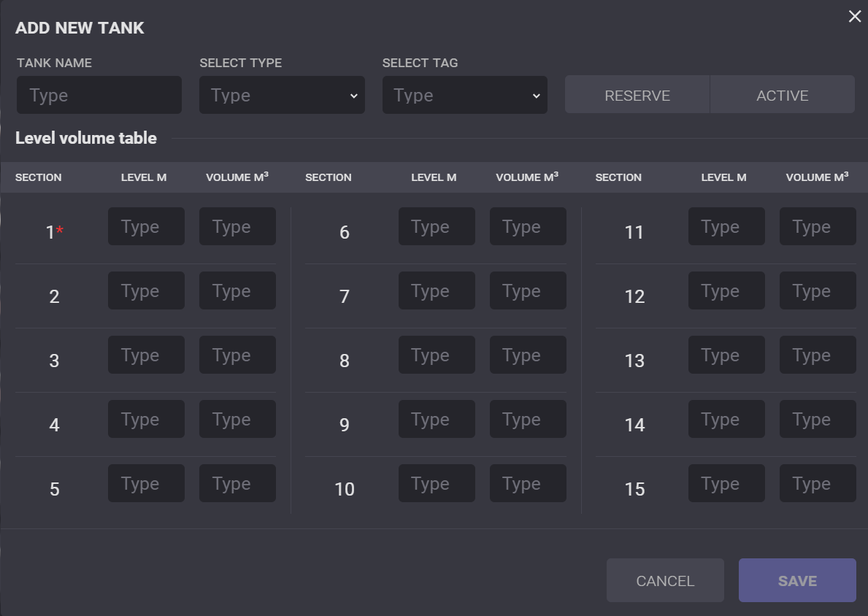This screenshot has width=868, height=616.
Task: Click the Tank Name input field
Action: [x=99, y=95]
